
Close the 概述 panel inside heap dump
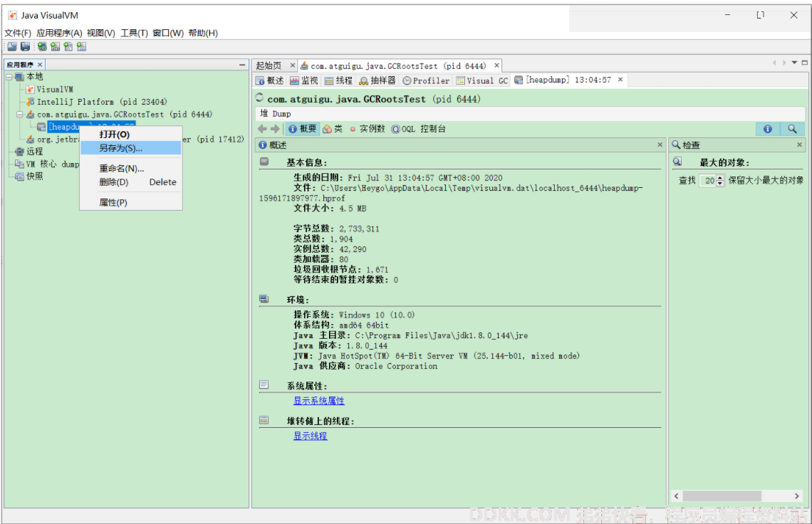point(660,145)
